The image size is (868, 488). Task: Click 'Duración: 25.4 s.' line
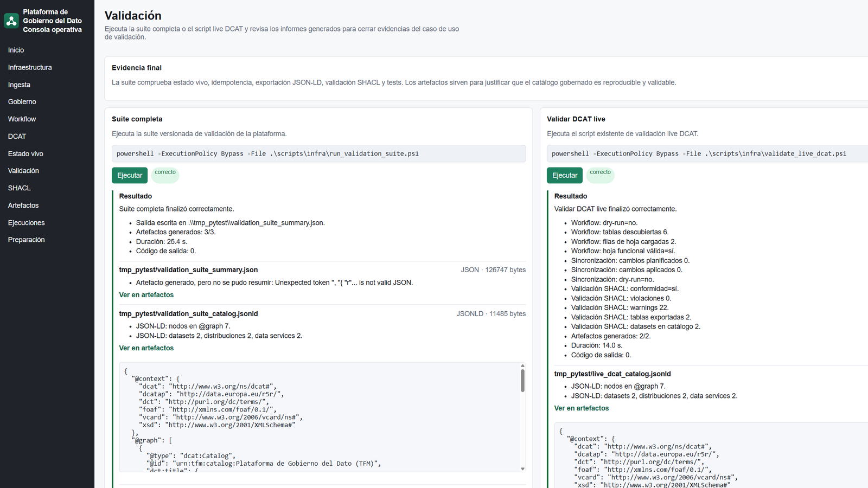pyautogui.click(x=162, y=242)
